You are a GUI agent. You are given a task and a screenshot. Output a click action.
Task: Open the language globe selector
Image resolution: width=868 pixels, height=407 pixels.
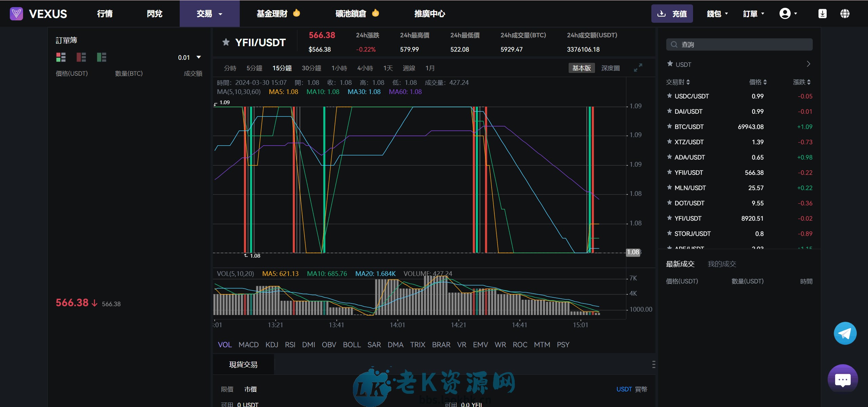pyautogui.click(x=845, y=13)
